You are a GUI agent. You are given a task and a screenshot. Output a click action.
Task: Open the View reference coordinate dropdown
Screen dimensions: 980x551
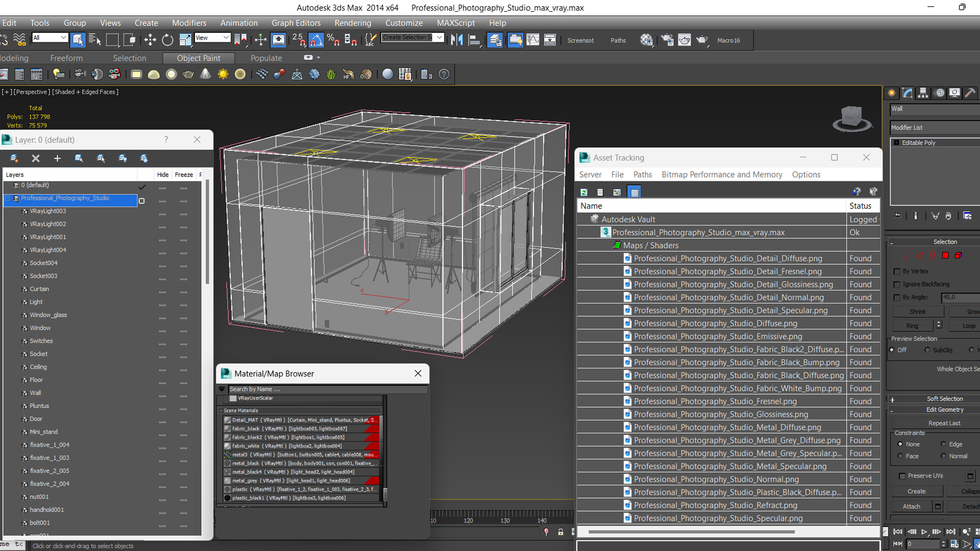click(x=212, y=38)
